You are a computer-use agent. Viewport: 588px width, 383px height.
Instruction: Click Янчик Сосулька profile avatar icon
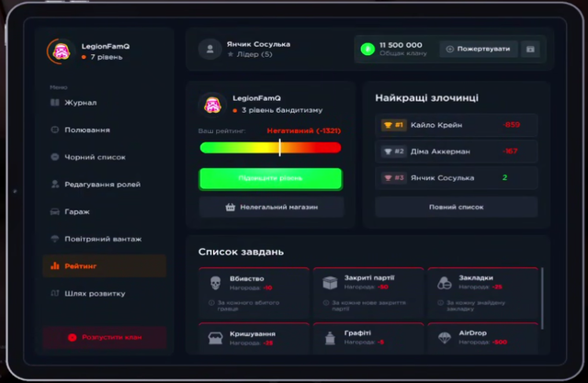pyautogui.click(x=210, y=49)
